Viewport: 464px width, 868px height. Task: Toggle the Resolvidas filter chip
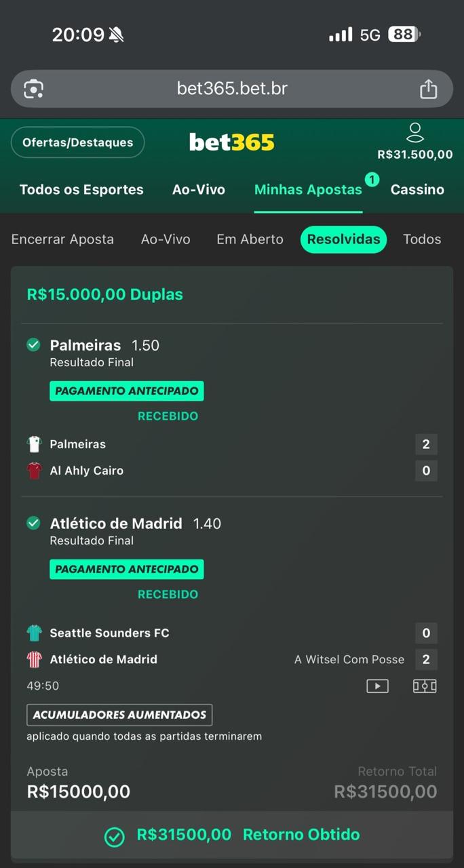coord(343,239)
